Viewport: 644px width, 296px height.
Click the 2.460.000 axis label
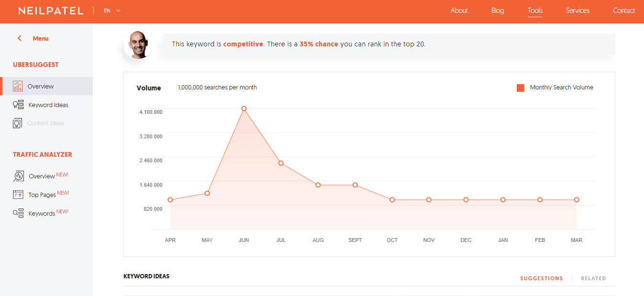(x=151, y=160)
